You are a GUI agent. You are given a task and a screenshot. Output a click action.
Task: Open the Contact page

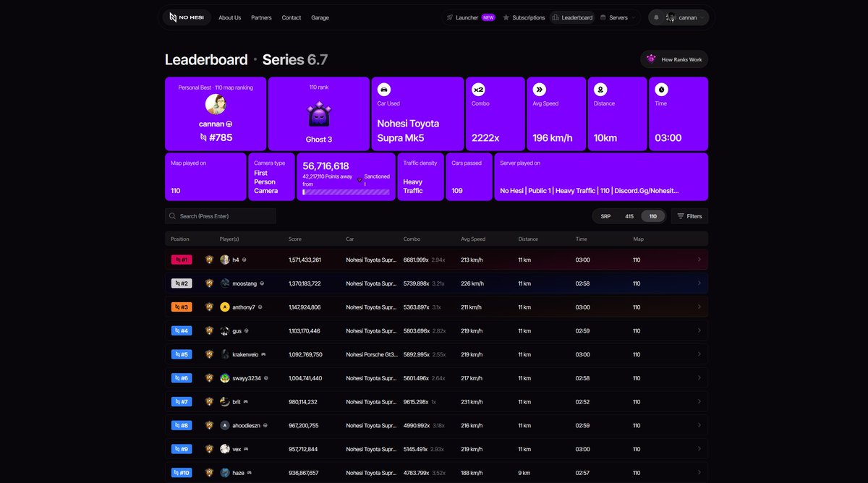292,17
